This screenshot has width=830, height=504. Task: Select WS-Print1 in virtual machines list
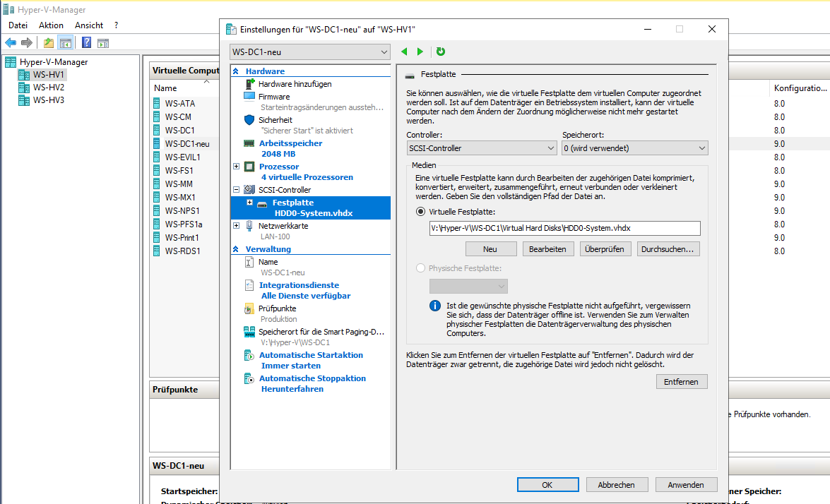182,238
